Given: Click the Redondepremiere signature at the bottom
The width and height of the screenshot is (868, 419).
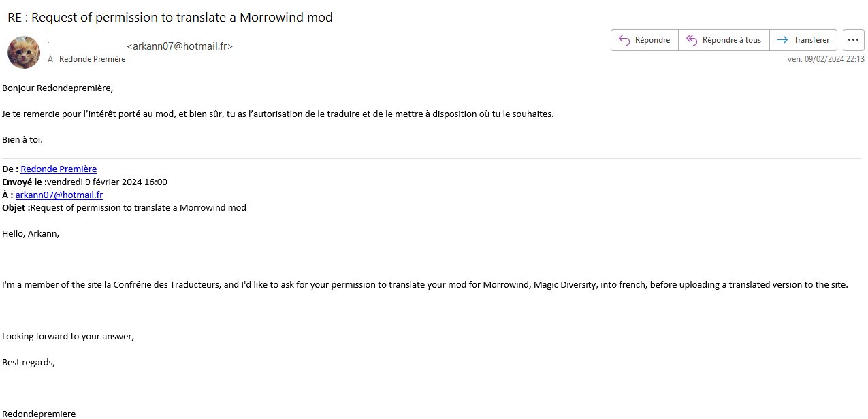Looking at the screenshot, I should click(39, 414).
